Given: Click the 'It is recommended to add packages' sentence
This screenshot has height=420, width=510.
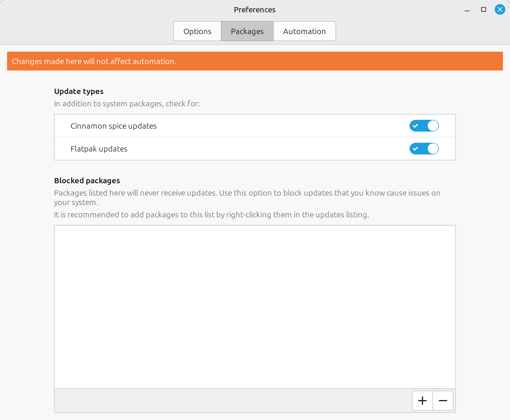Looking at the screenshot, I should 212,215.
